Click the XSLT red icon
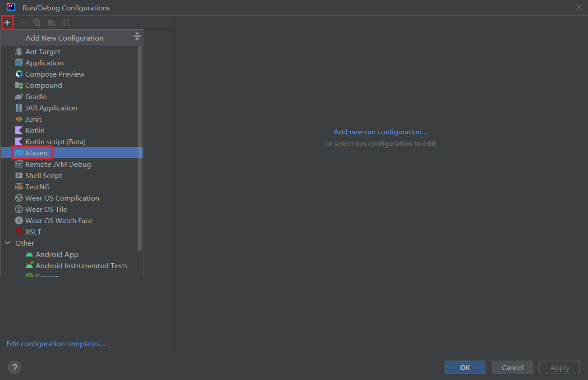The width and height of the screenshot is (588, 380). [19, 232]
